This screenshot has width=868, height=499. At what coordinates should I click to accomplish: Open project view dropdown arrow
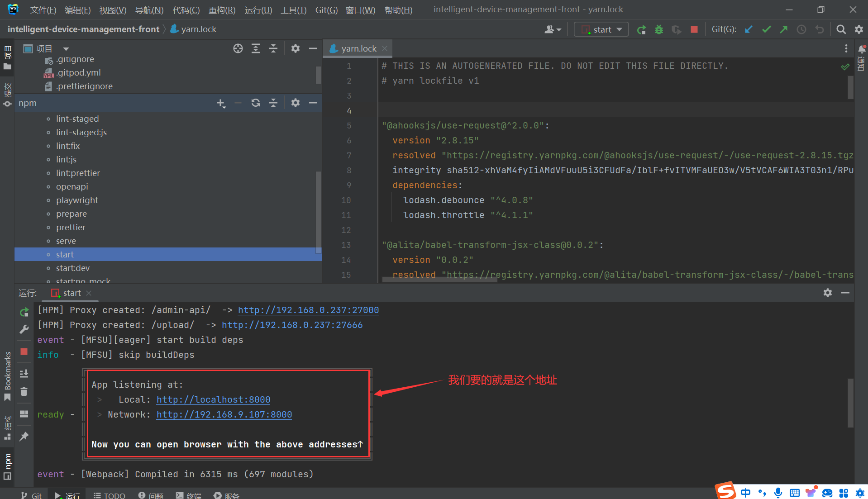click(x=66, y=49)
